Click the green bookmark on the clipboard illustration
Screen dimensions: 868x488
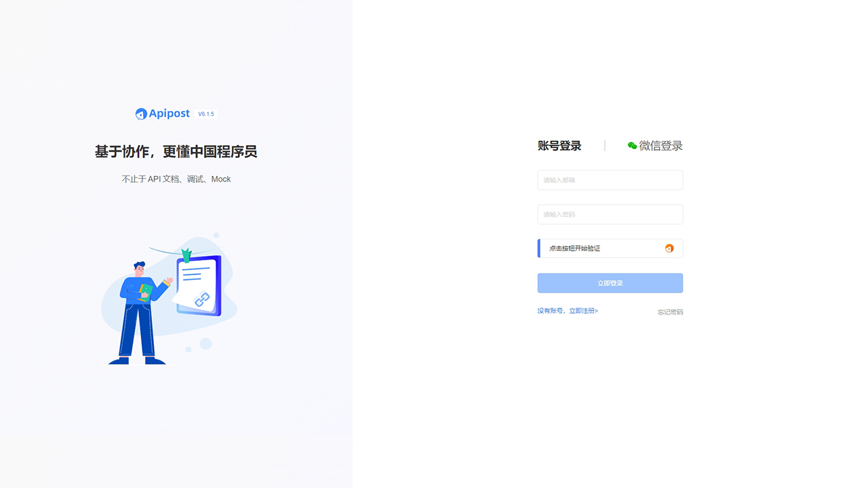188,256
